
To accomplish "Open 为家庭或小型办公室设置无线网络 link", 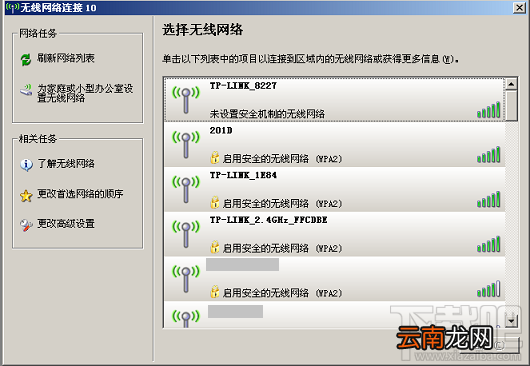I will tap(85, 93).
